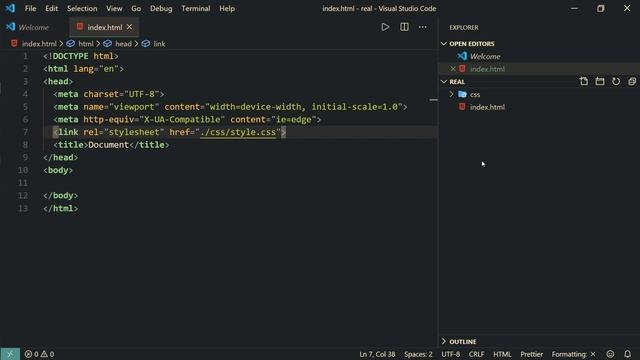The height and width of the screenshot is (360, 640).
Task: Click the link breadcrumb segment
Action: (x=159, y=44)
